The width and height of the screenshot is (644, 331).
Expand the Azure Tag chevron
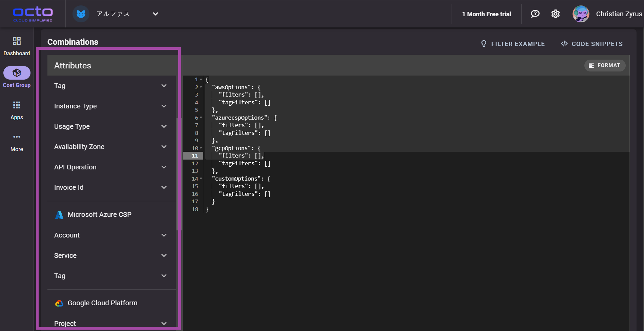(x=164, y=276)
